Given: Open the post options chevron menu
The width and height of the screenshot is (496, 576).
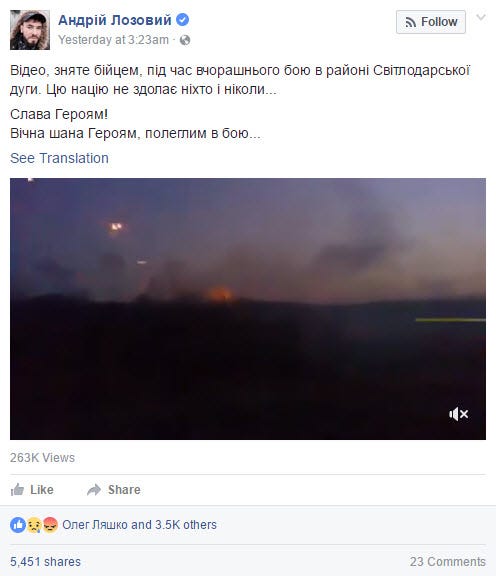Looking at the screenshot, I should [481, 17].
